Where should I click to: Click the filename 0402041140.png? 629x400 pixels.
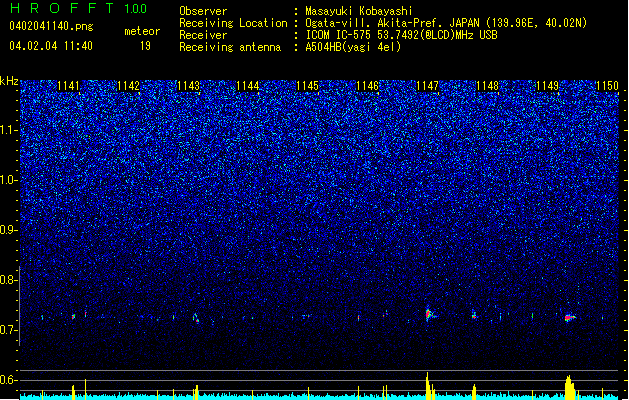[51, 26]
